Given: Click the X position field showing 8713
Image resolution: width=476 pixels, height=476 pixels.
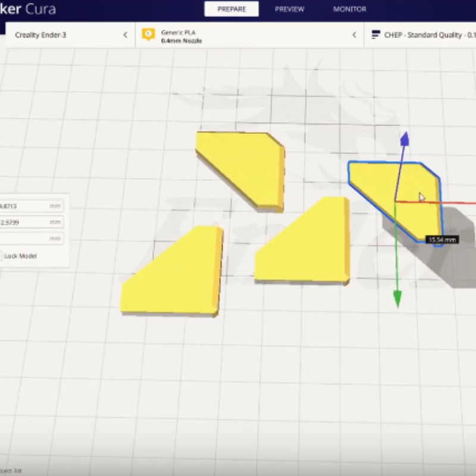Looking at the screenshot, I should [32, 206].
